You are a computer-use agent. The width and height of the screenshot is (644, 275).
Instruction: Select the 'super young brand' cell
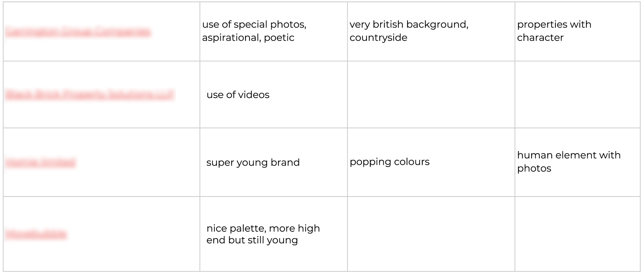273,162
